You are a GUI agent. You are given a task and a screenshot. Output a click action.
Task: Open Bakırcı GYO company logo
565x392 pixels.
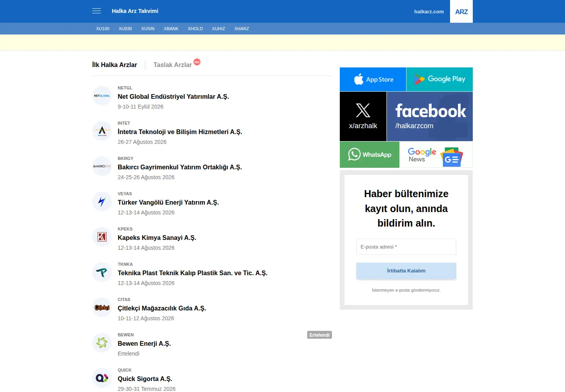[x=102, y=166]
